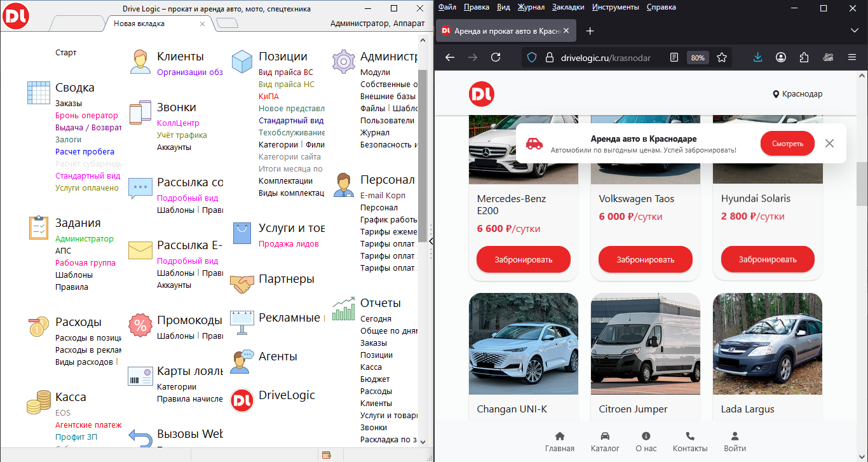Open the Краснодар city selector

pyautogui.click(x=797, y=94)
